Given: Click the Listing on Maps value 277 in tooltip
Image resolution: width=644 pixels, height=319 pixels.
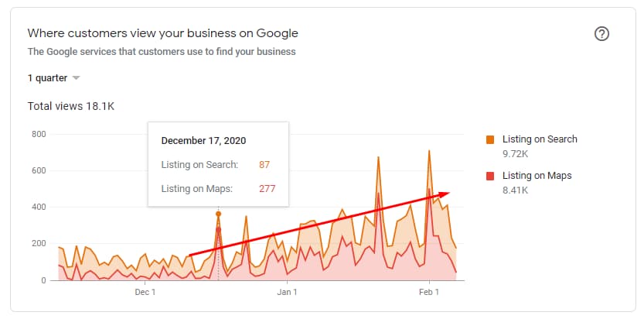Looking at the screenshot, I should 267,188.
